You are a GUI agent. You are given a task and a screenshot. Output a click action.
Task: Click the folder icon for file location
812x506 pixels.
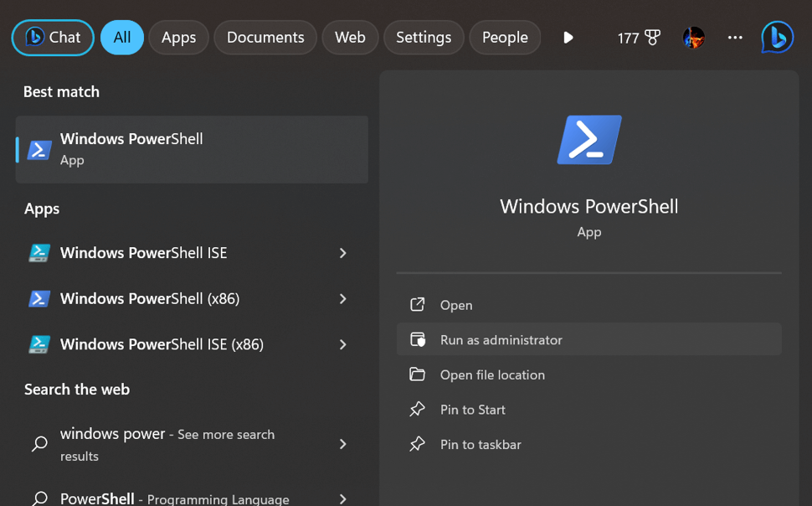pyautogui.click(x=418, y=374)
